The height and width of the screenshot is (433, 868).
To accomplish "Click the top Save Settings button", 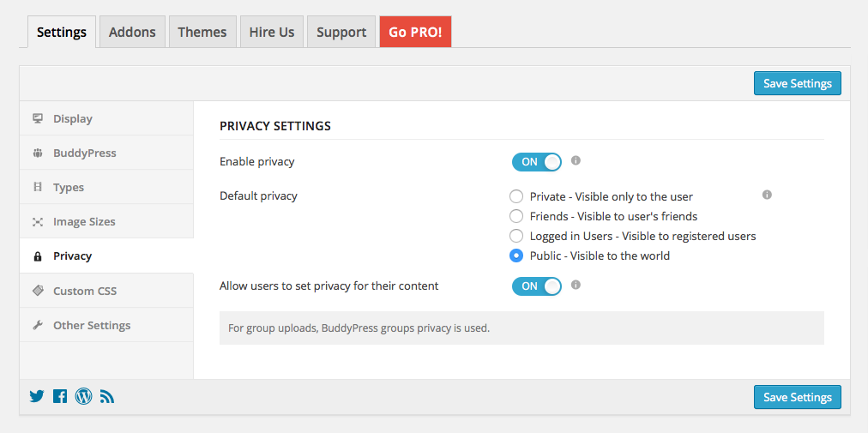I will pyautogui.click(x=797, y=83).
